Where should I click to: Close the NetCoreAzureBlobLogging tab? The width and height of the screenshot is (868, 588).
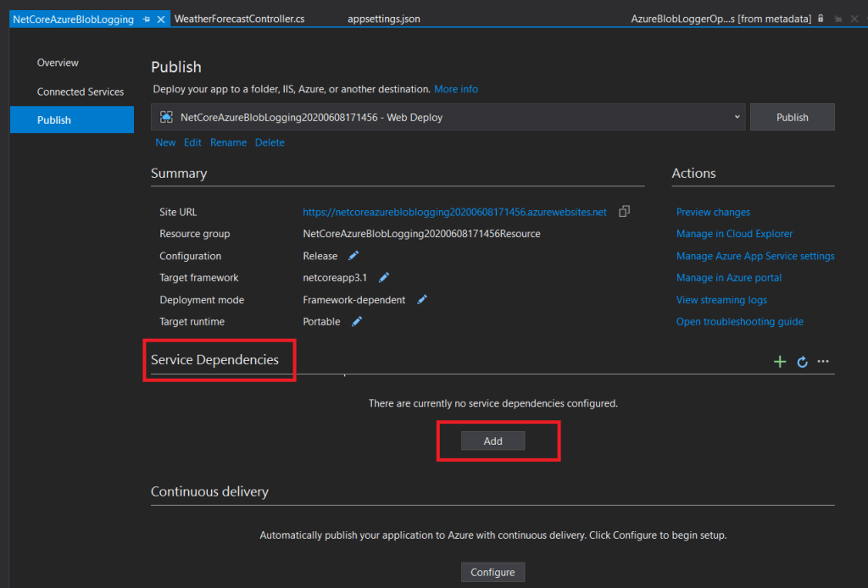(x=161, y=19)
